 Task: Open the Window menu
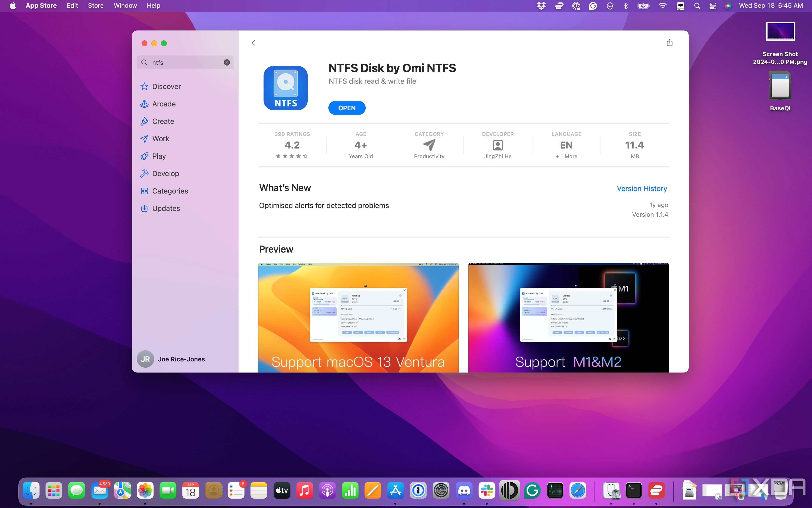coord(125,6)
